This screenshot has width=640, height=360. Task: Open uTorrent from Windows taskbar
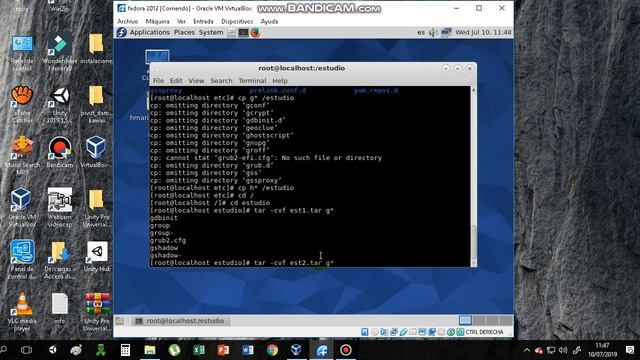click(x=175, y=350)
